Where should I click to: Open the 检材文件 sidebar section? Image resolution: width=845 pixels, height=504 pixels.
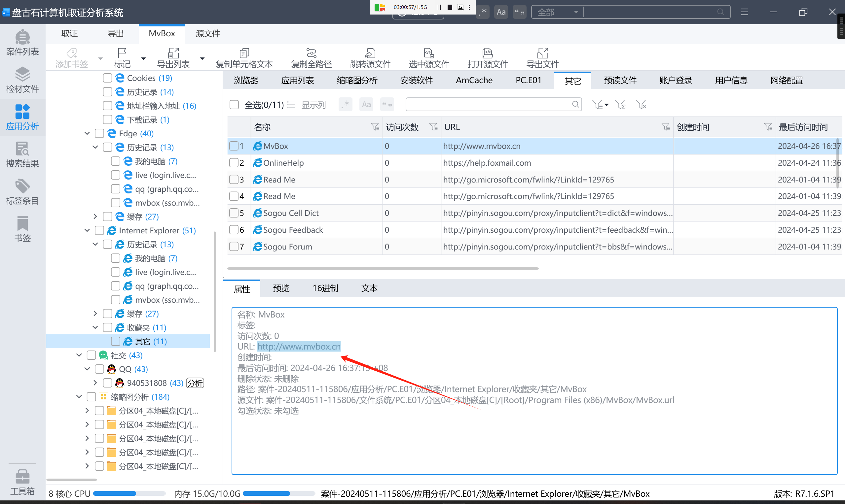22,80
